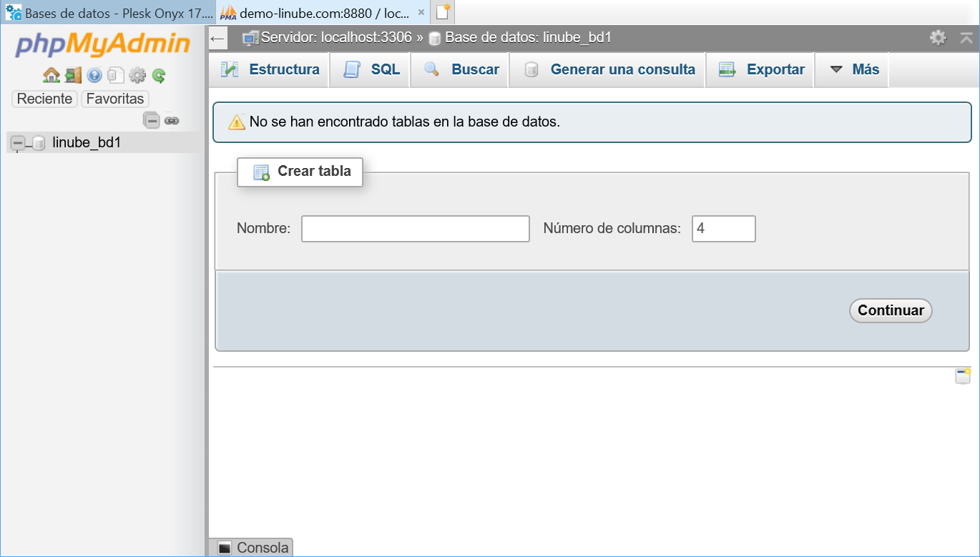Open the linube_bd1 database in the sidebar

pyautogui.click(x=87, y=142)
